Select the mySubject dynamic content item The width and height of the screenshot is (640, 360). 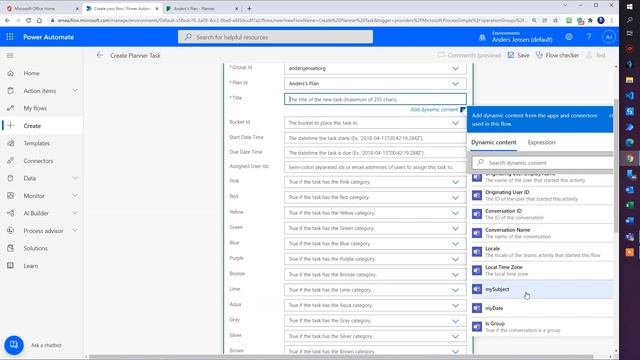[x=542, y=289]
